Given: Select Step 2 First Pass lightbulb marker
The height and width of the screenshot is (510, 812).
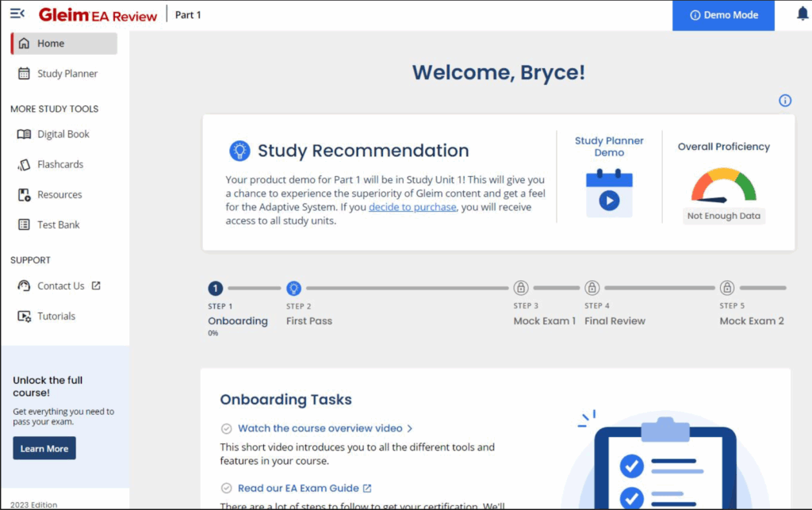Looking at the screenshot, I should (293, 289).
